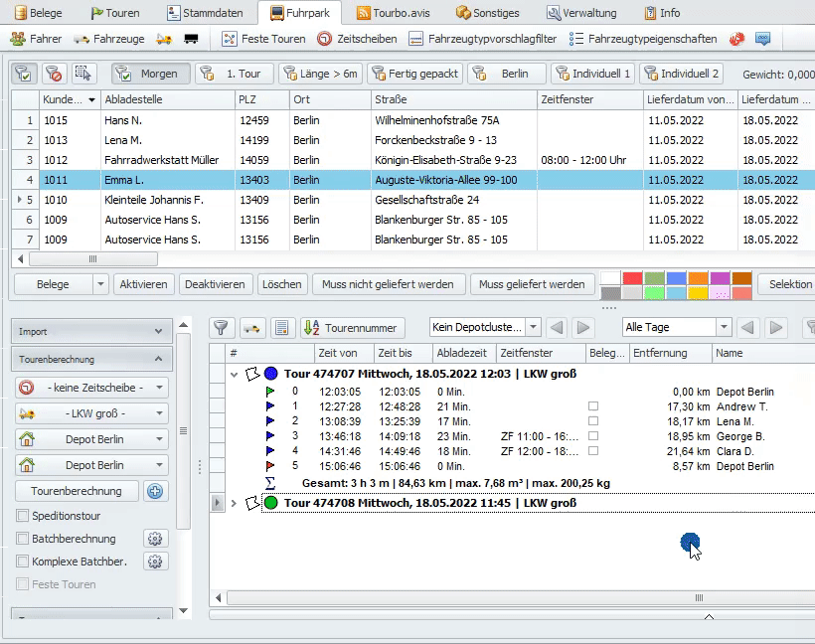Select the Emma L. order row
The width and height of the screenshot is (815, 644).
pyautogui.click(x=413, y=180)
